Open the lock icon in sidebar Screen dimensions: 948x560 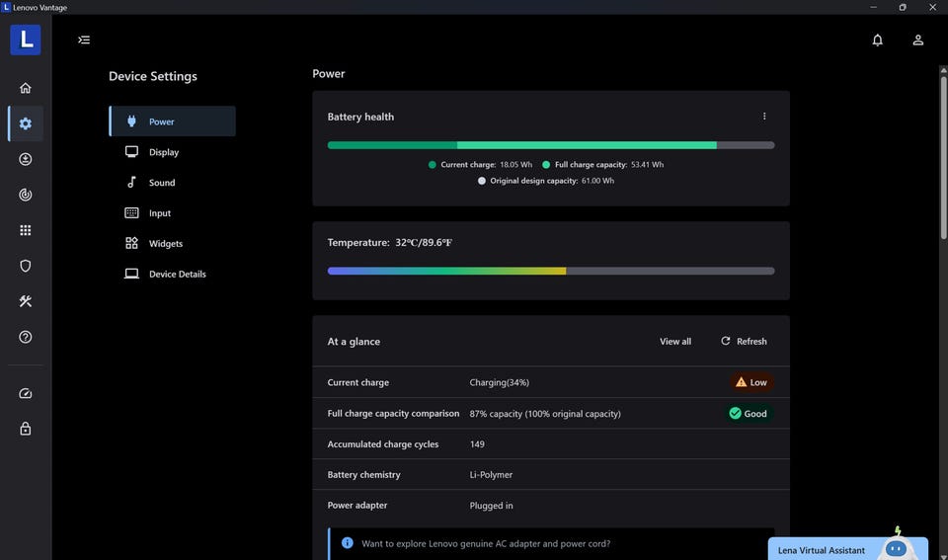(x=26, y=429)
